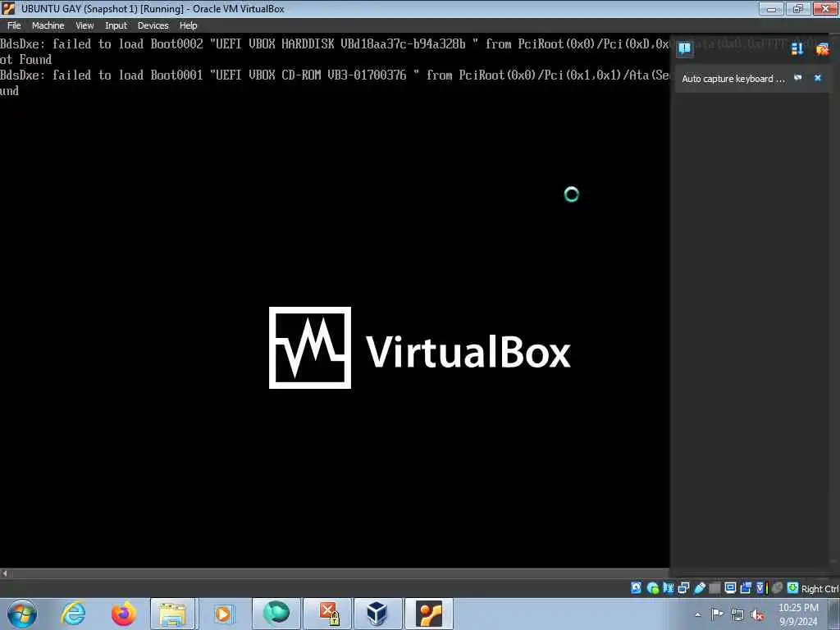Open Windows Media Player from the taskbar
Viewport: 840px width, 630px height.
(x=223, y=614)
